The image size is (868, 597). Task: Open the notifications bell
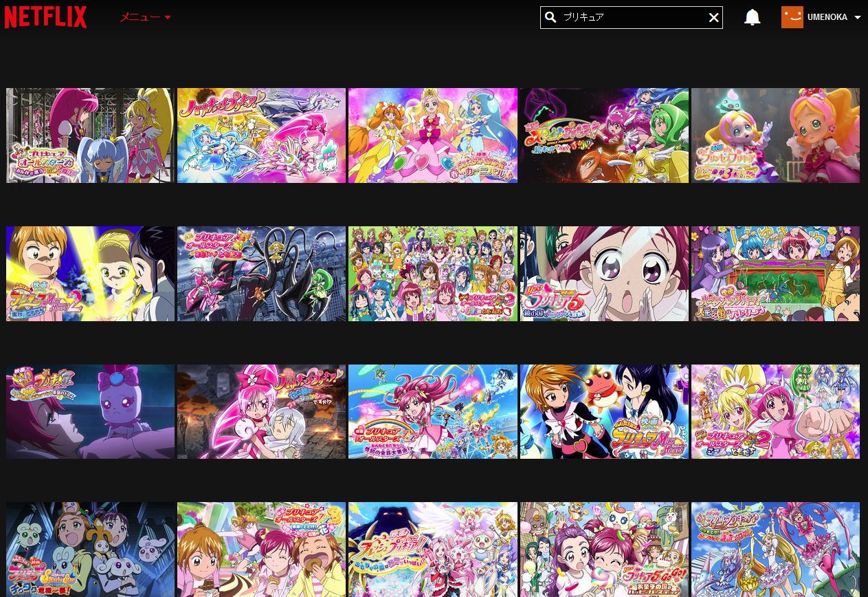coord(753,17)
